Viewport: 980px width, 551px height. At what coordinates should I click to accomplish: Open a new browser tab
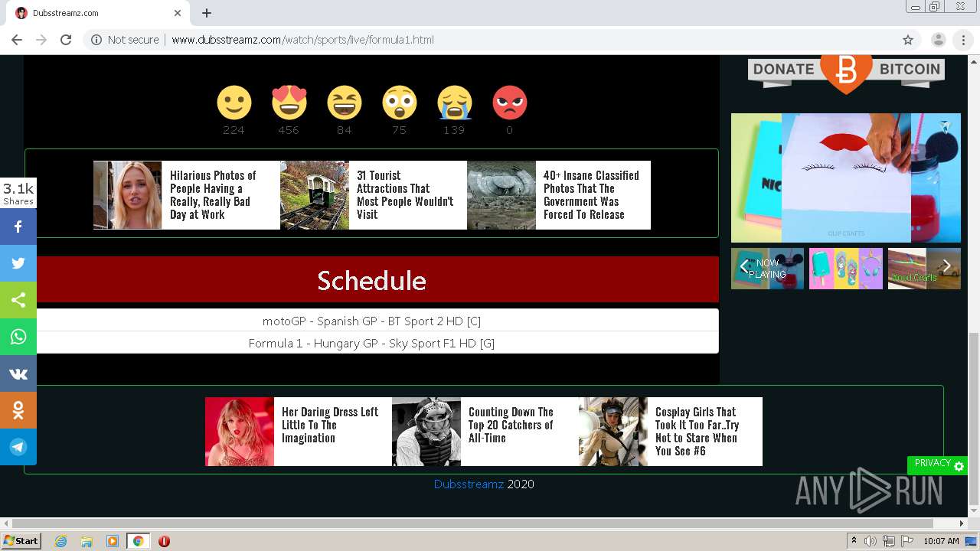coord(207,13)
